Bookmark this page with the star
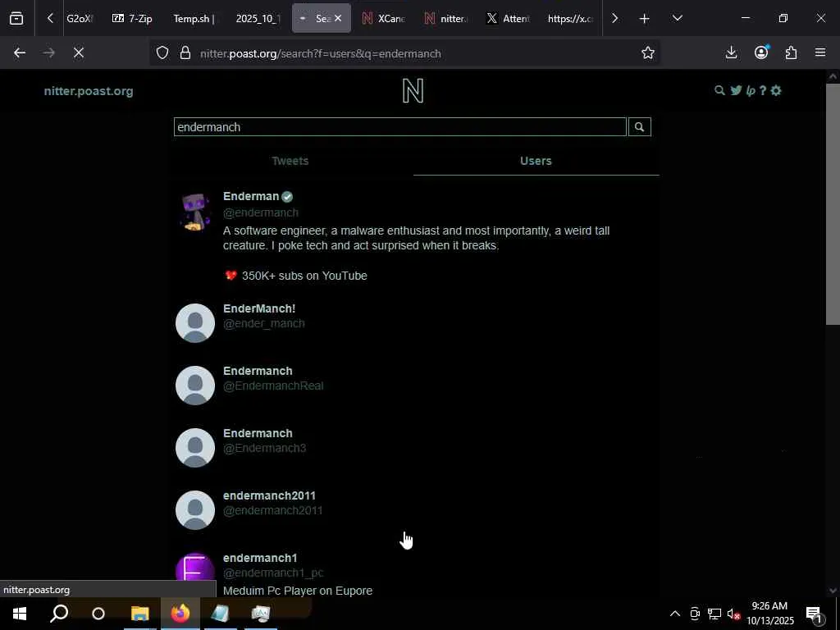 [648, 52]
